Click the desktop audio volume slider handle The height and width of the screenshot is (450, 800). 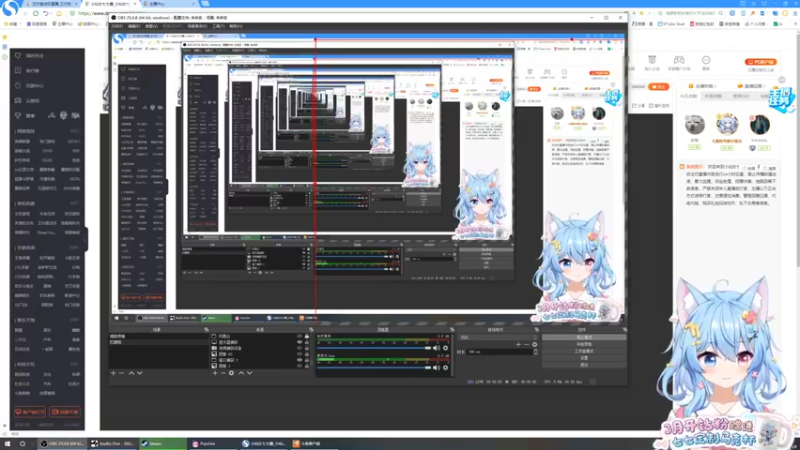point(428,348)
